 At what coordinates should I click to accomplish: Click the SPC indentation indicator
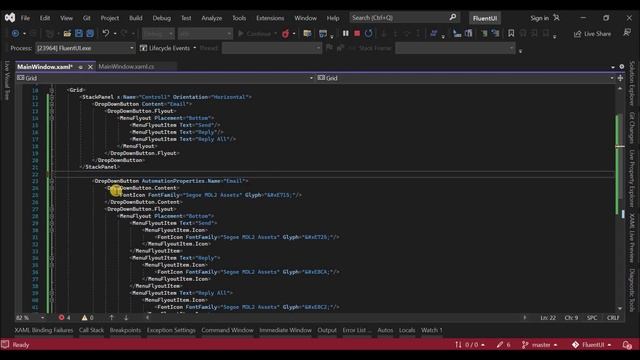click(x=592, y=318)
